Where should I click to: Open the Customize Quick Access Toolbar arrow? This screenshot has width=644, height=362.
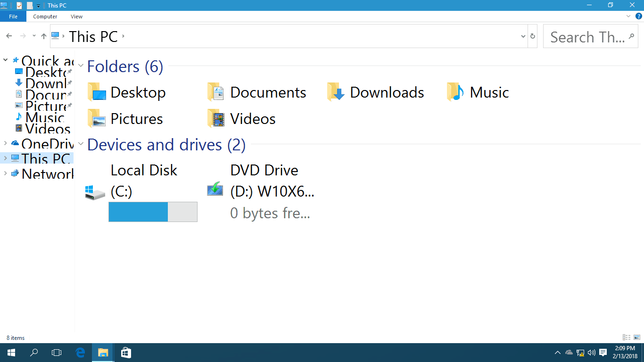38,6
